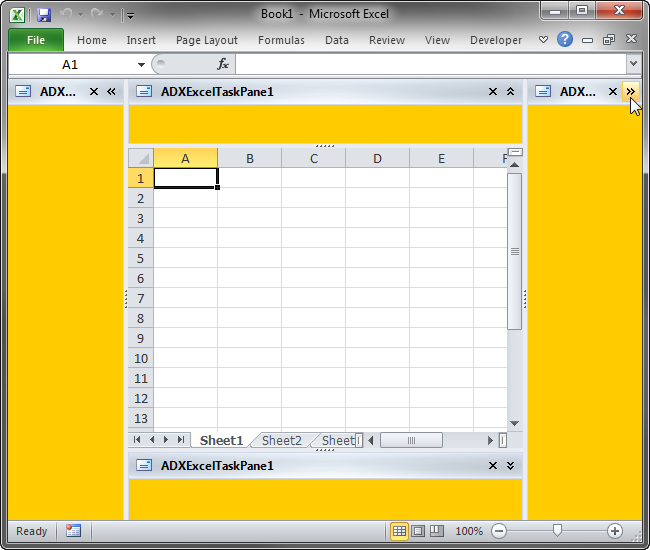Image resolution: width=650 pixels, height=550 pixels.
Task: Collapse the left task pane with double chevron
Action: (x=111, y=92)
